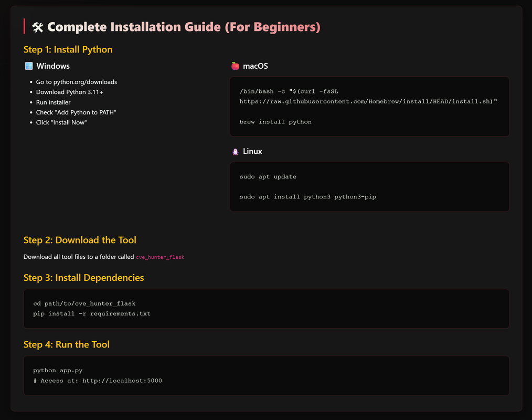Screen dimensions: 532x420
Task: Click the python.org/downloads list item
Action: coord(77,82)
